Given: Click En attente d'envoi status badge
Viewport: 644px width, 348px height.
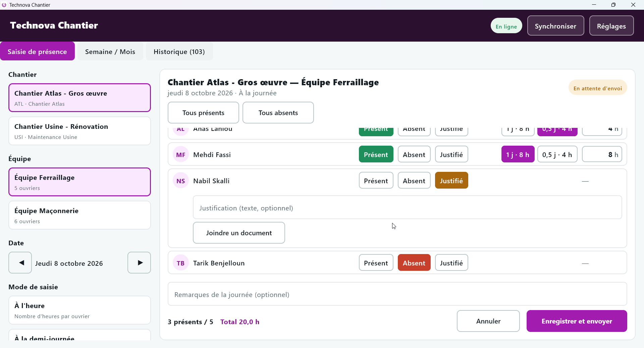Looking at the screenshot, I should [x=597, y=88].
